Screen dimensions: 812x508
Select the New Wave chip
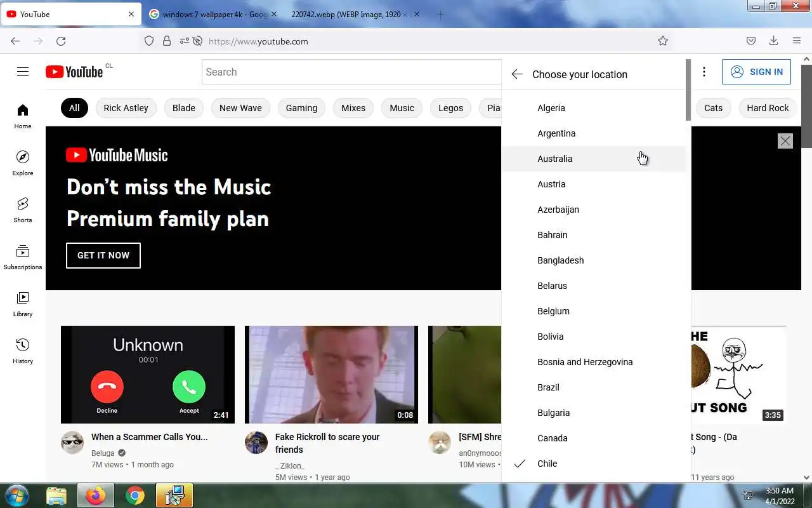point(240,108)
